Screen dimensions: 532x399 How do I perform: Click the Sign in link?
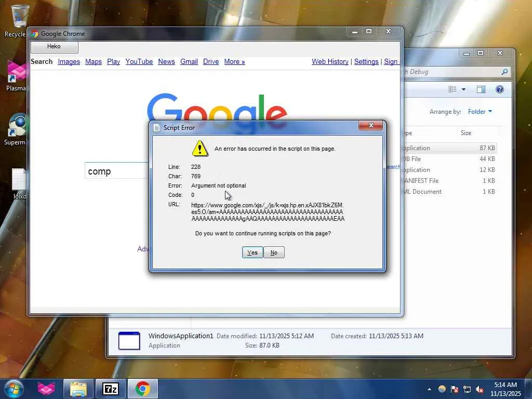[392, 62]
